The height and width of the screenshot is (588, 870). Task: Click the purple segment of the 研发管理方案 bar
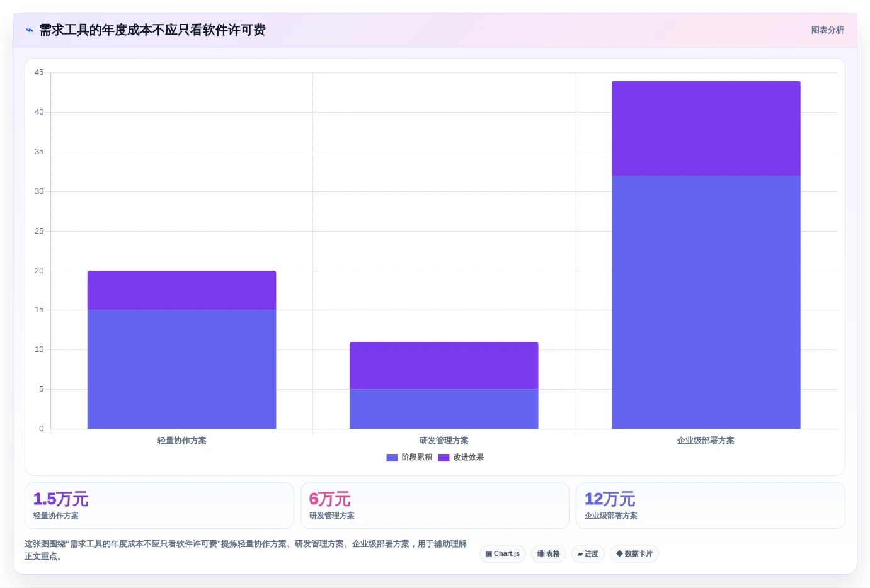point(444,366)
